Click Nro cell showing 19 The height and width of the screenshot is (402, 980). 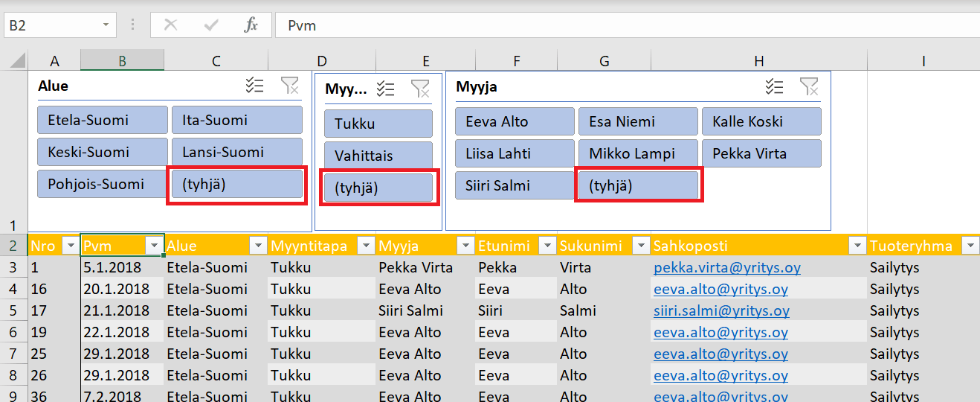[54, 332]
